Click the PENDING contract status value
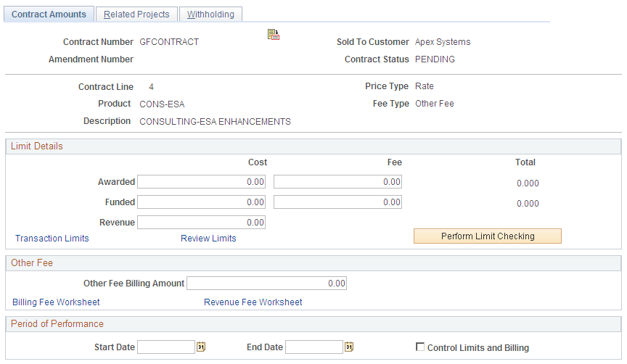Screen dimensions: 627x364 (x=435, y=59)
